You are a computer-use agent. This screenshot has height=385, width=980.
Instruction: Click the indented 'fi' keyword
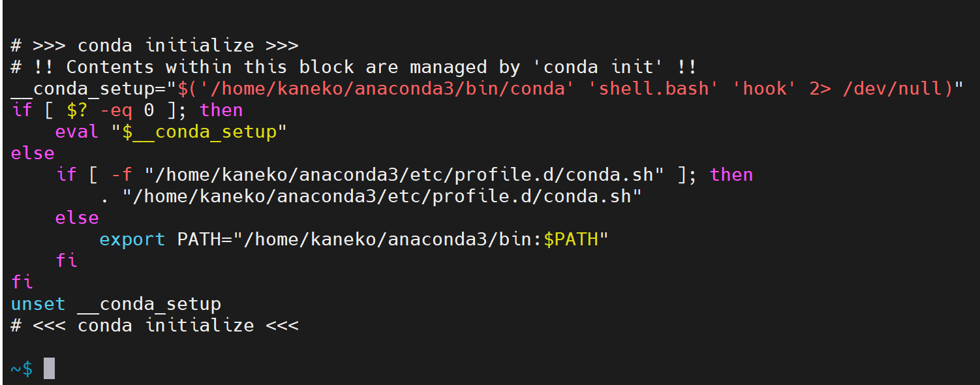[x=66, y=261]
